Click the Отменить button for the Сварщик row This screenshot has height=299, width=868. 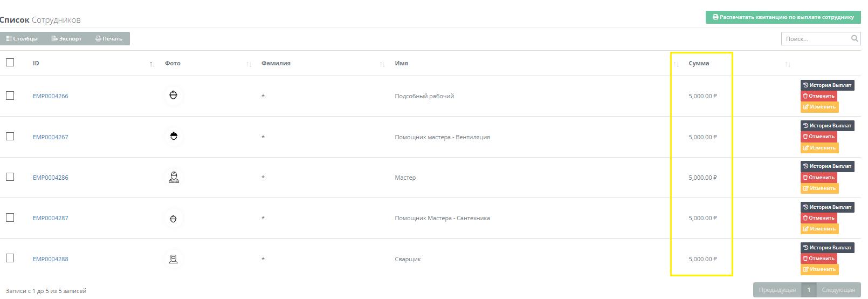(x=818, y=259)
